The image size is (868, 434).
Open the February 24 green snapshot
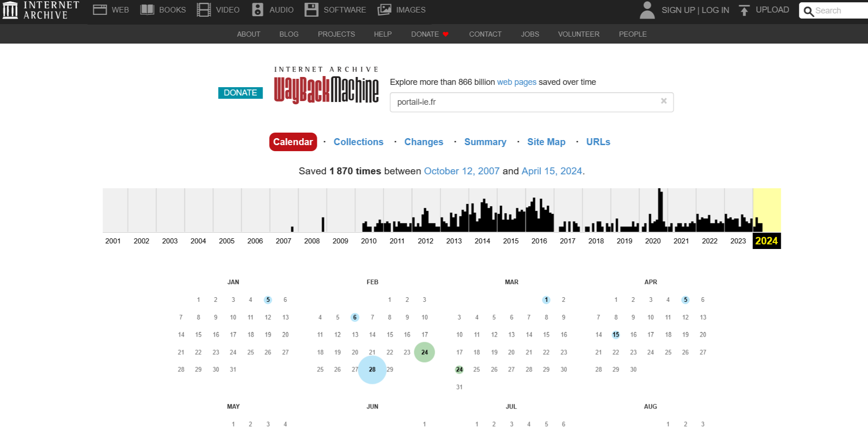(x=424, y=352)
